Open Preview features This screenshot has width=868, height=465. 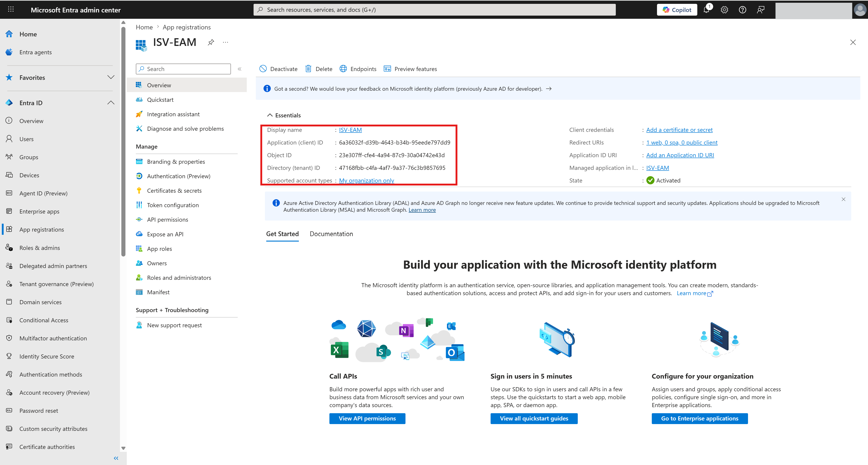pos(410,69)
